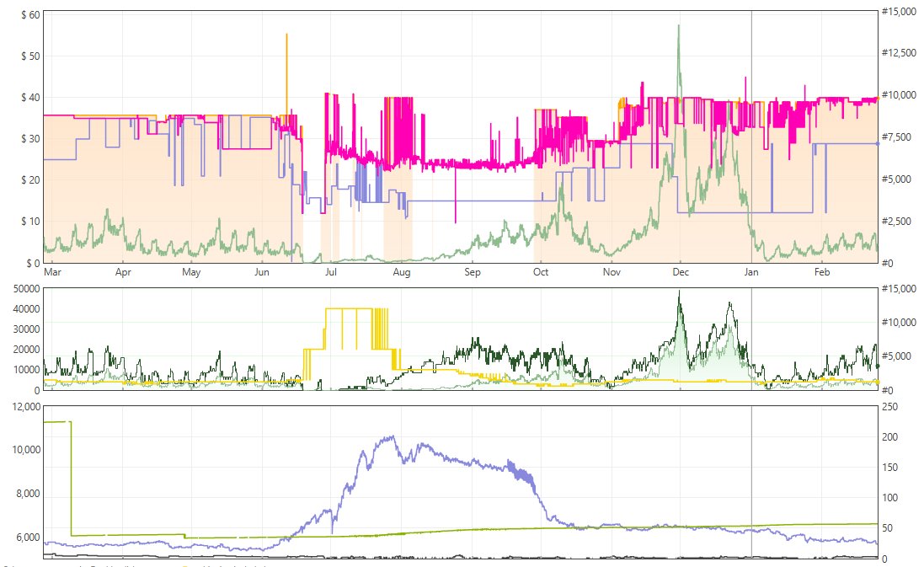Click the #2,500 rank axis label
Image resolution: width=924 pixels, height=567 pixels.
pyautogui.click(x=896, y=221)
